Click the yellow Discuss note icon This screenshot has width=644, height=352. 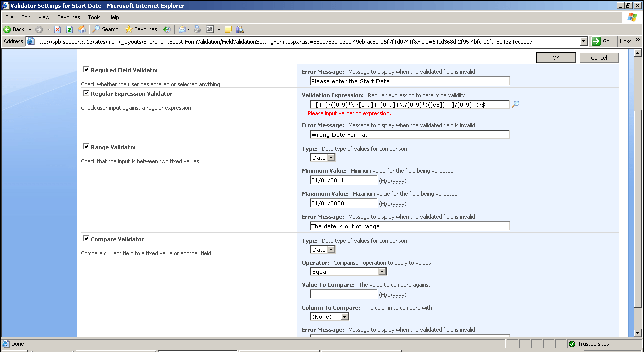(228, 29)
